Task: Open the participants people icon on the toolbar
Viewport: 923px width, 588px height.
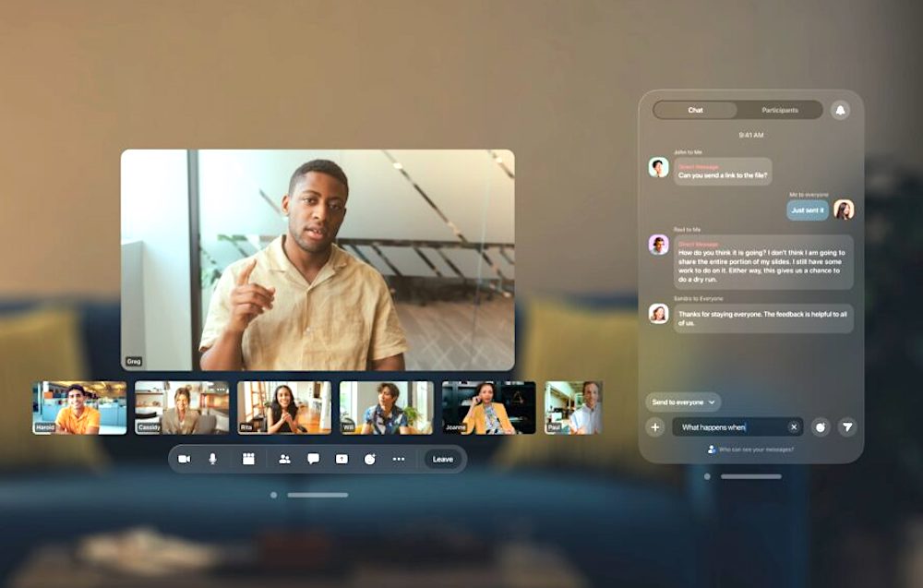Action: pyautogui.click(x=284, y=459)
